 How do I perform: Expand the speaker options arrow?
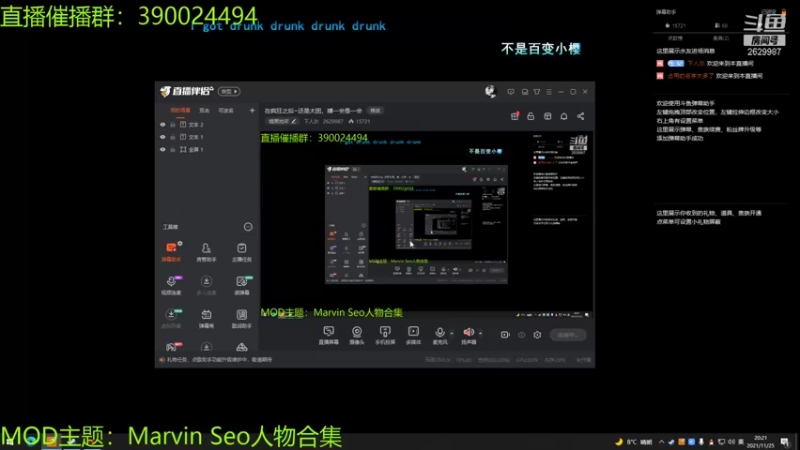click(x=481, y=333)
